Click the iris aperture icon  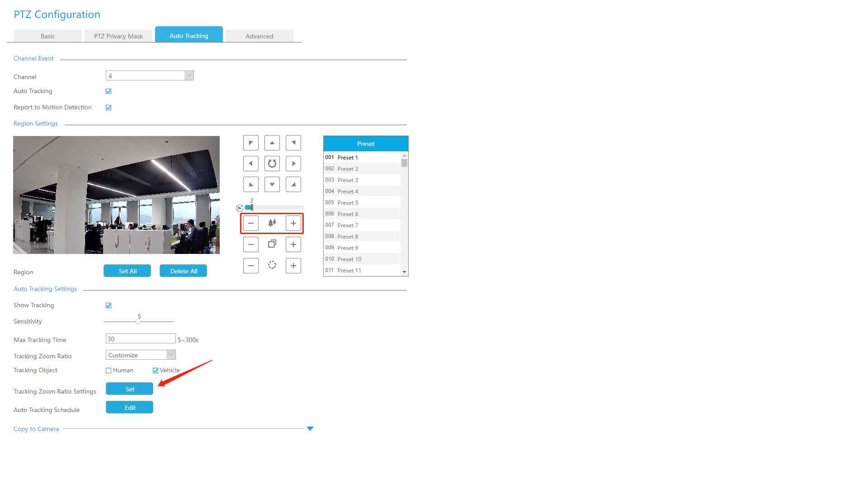pos(272,265)
